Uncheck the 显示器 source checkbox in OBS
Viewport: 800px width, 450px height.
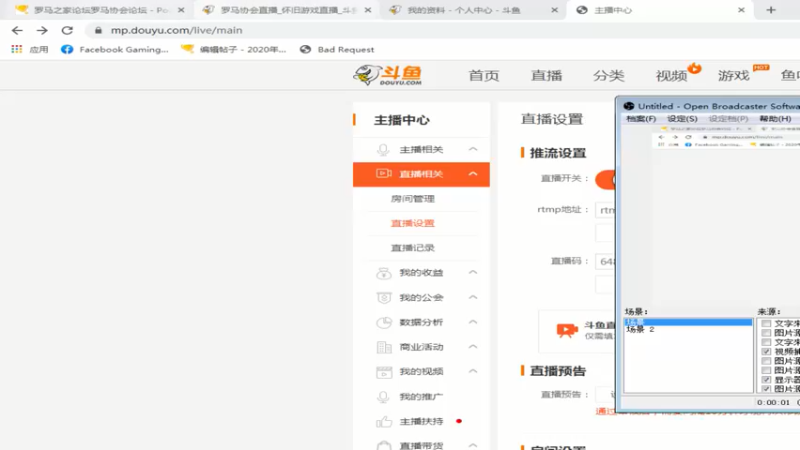766,380
